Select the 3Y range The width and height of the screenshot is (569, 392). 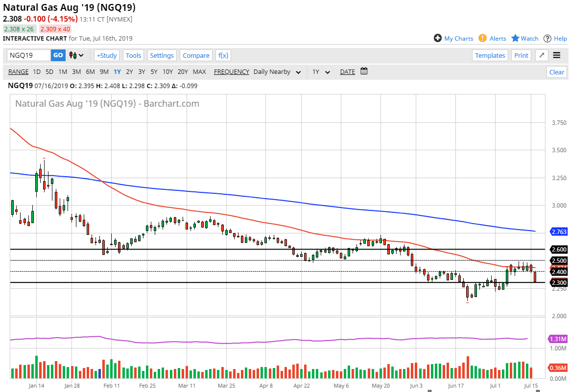(x=142, y=72)
